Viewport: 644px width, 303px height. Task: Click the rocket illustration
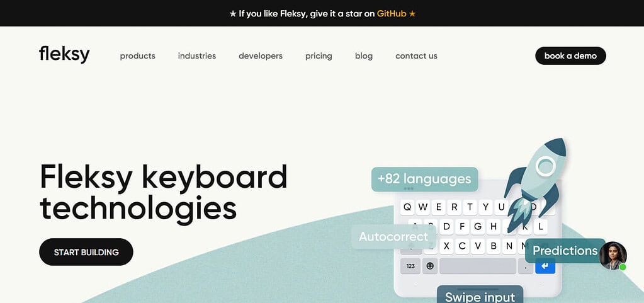(x=536, y=184)
